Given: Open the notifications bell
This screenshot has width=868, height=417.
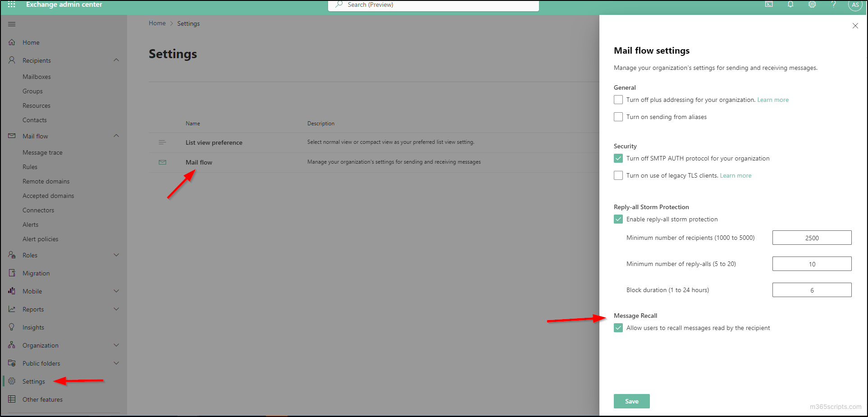Looking at the screenshot, I should click(790, 5).
